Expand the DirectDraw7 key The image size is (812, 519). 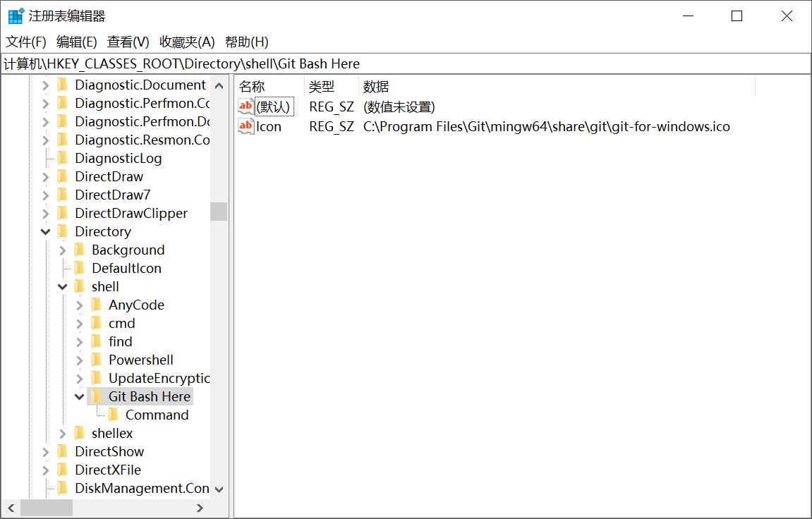46,195
